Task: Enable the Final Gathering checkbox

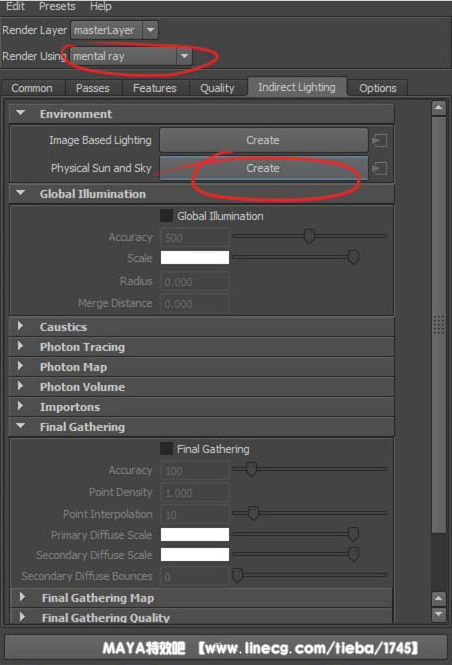Action: point(166,449)
